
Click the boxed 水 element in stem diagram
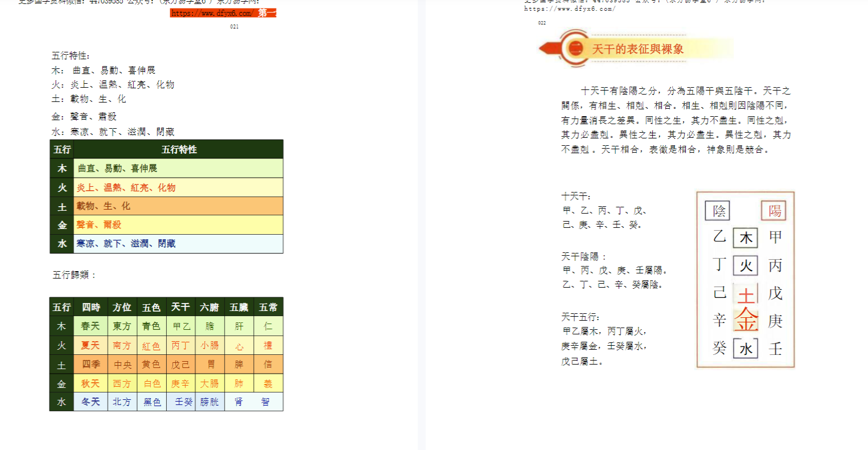click(745, 349)
